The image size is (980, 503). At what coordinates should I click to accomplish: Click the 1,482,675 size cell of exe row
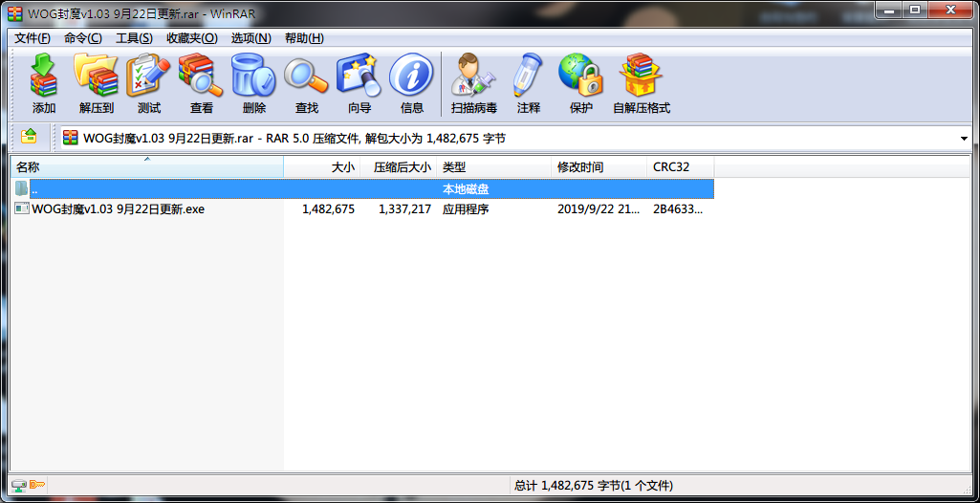pyautogui.click(x=328, y=209)
